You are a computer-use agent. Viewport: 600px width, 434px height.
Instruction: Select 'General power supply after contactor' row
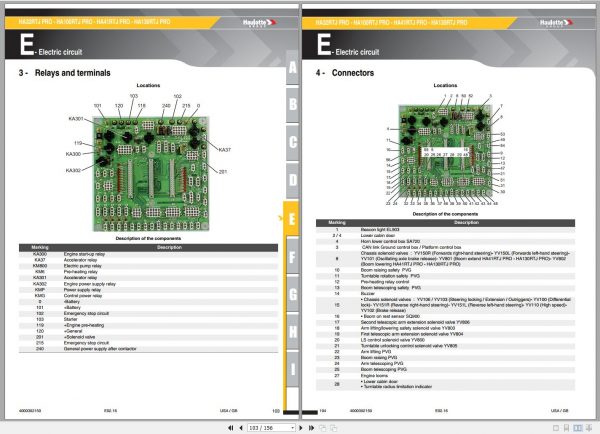[x=148, y=349]
